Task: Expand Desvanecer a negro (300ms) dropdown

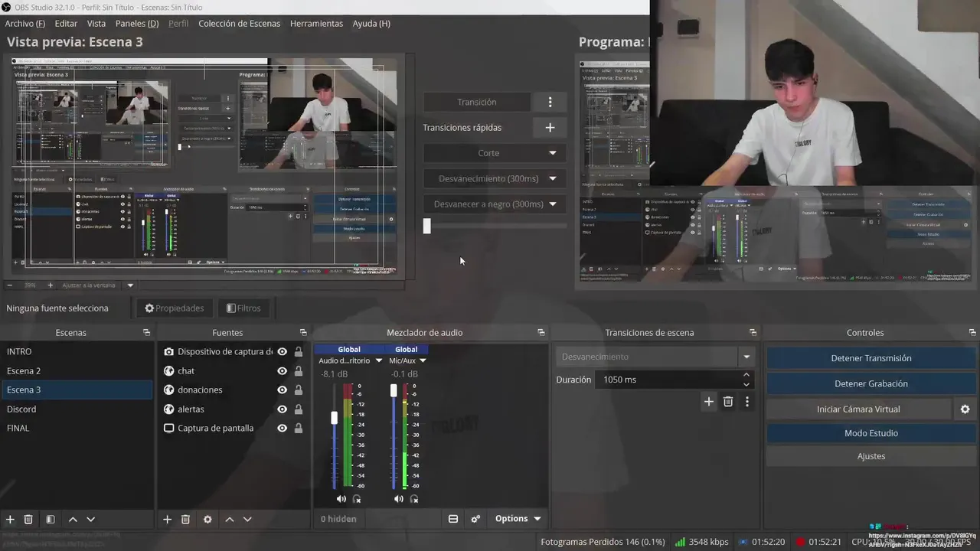Action: [553, 204]
